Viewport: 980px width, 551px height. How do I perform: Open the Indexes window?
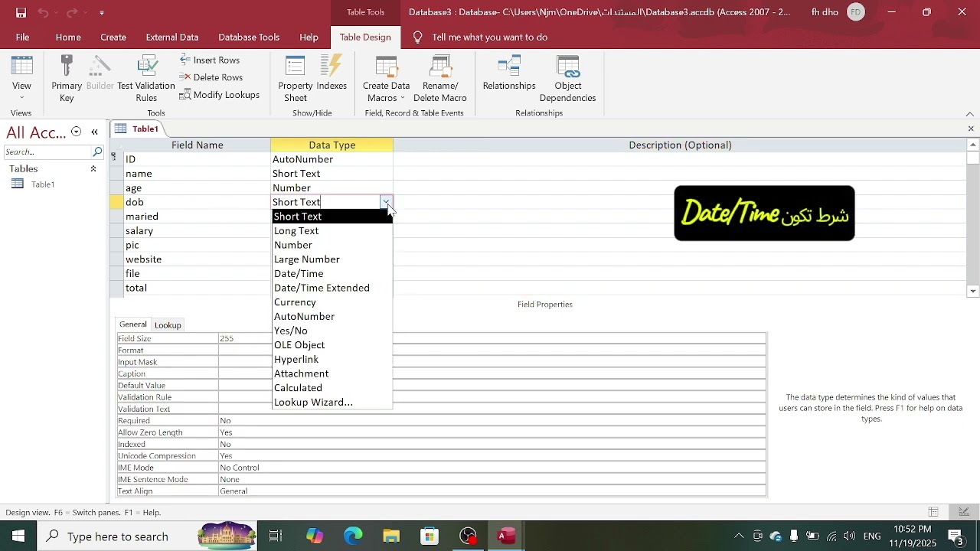click(x=332, y=73)
